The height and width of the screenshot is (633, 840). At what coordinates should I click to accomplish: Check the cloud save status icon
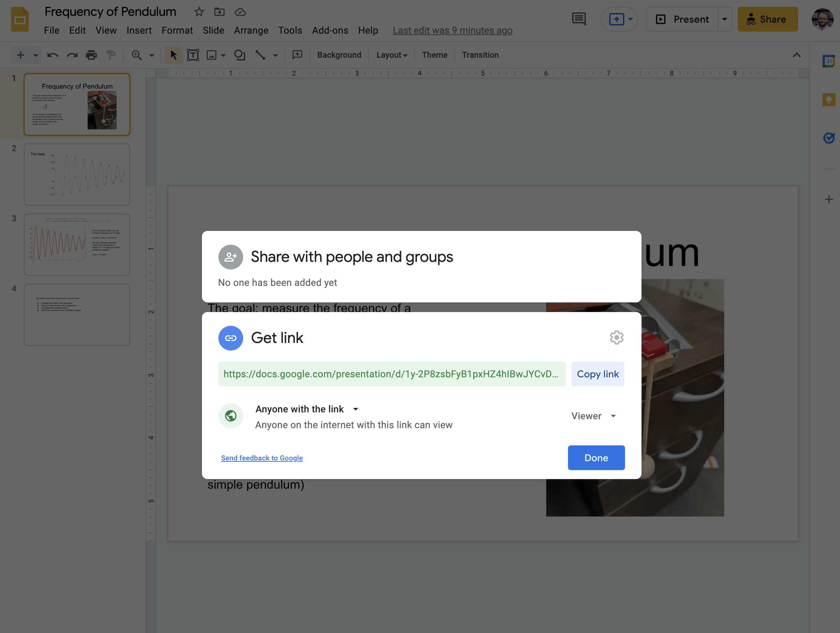coord(240,12)
